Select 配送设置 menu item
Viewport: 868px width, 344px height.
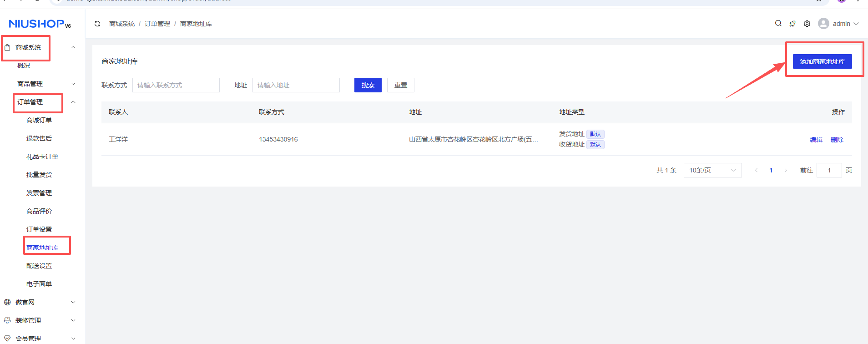pos(39,266)
